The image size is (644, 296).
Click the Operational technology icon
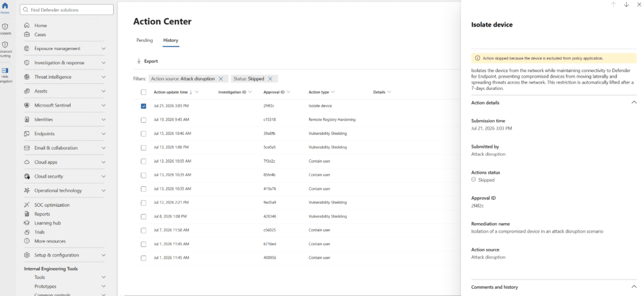pyautogui.click(x=27, y=190)
